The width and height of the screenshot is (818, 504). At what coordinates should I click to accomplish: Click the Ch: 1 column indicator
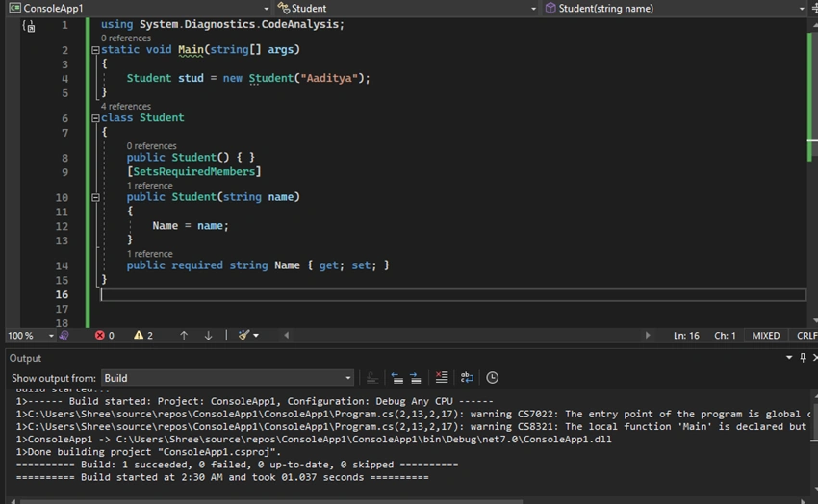pyautogui.click(x=725, y=335)
